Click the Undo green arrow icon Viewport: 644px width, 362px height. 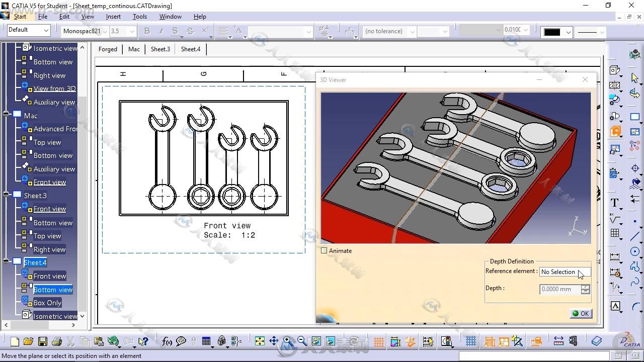coord(114,342)
